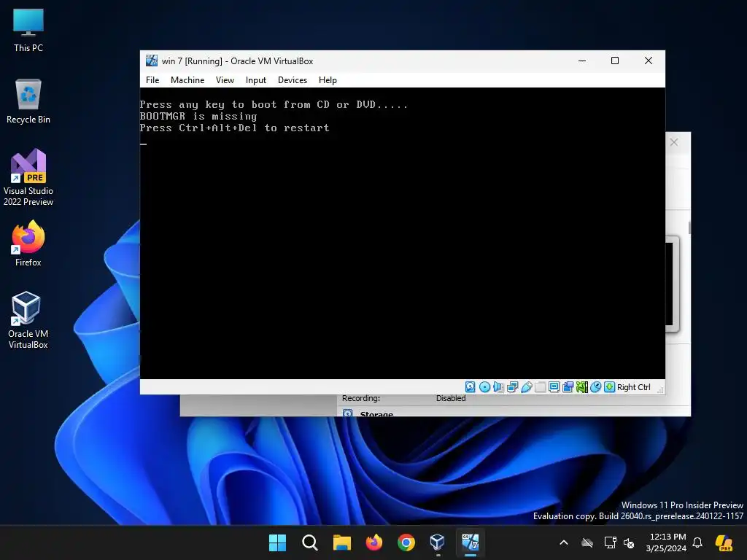Screen dimensions: 747x560
Task: Open File Explorer from the taskbar
Action: coord(341,542)
